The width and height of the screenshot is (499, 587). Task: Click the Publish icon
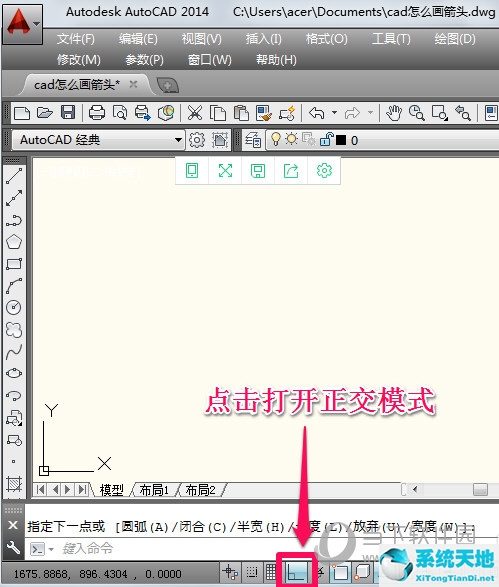[143, 113]
